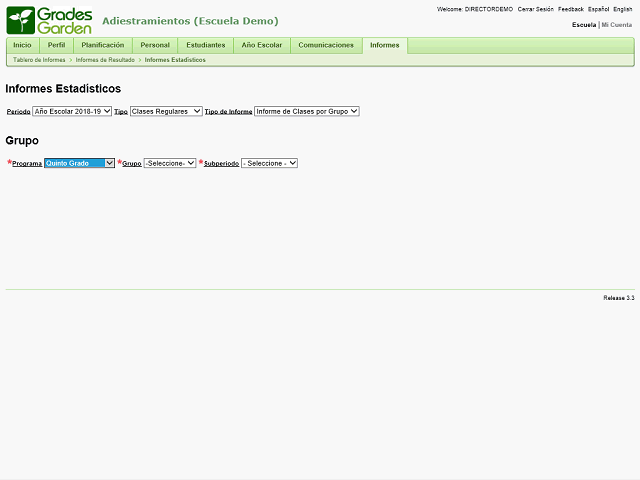The image size is (640, 480).
Task: Open the Programa dropdown Quinto Grado
Action: (x=80, y=163)
